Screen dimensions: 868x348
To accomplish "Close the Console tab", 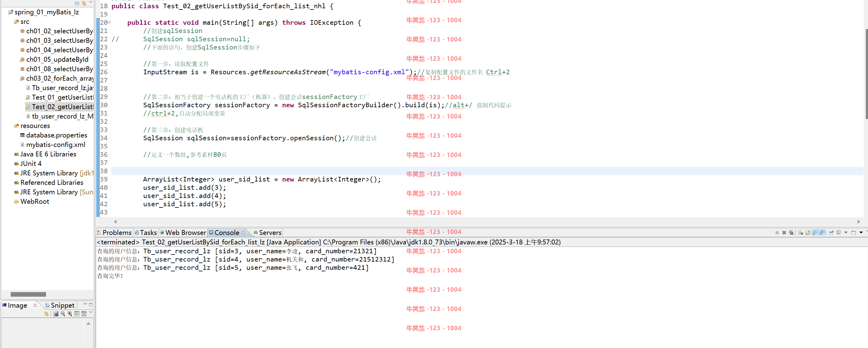I will coord(243,232).
